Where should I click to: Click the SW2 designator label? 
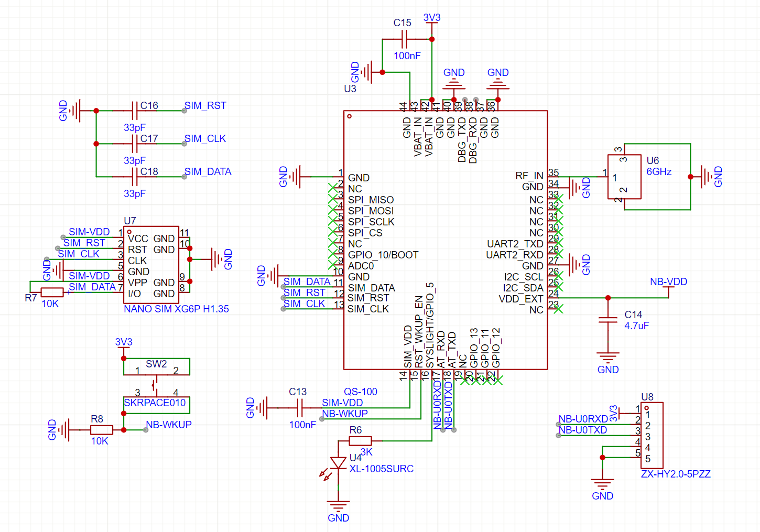click(x=156, y=364)
